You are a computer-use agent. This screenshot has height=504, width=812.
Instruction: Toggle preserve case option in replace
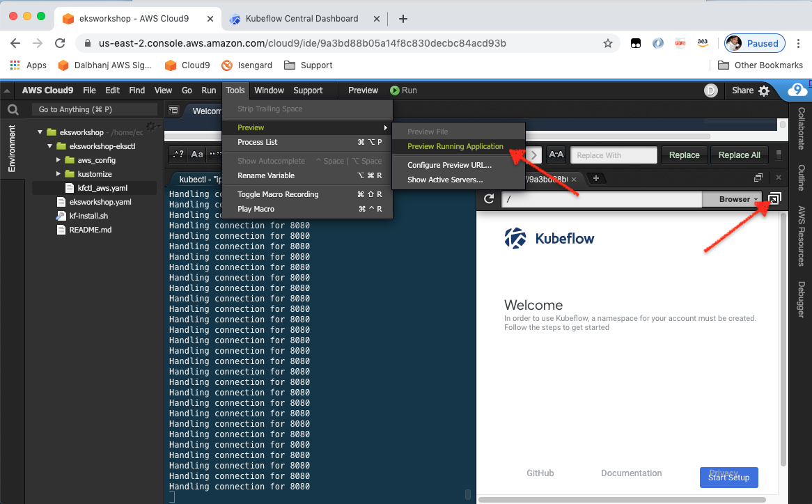[556, 155]
